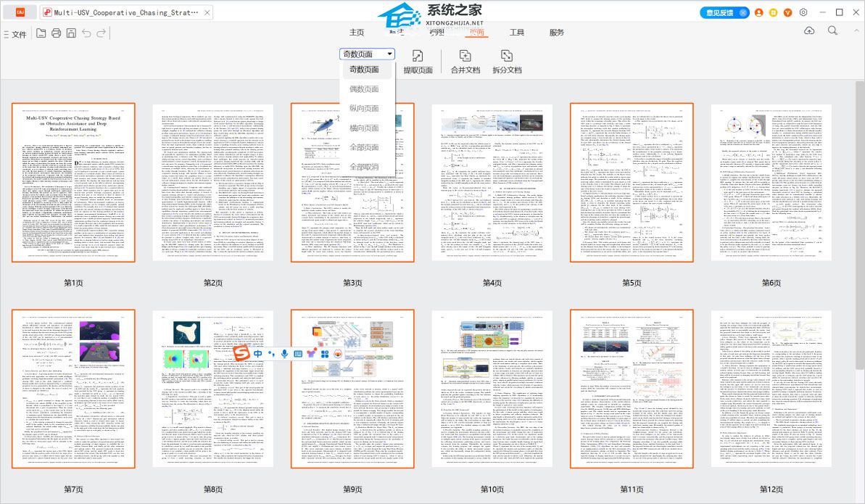865x504 pixels.
Task: Open settings via the gear icon
Action: 803,12
